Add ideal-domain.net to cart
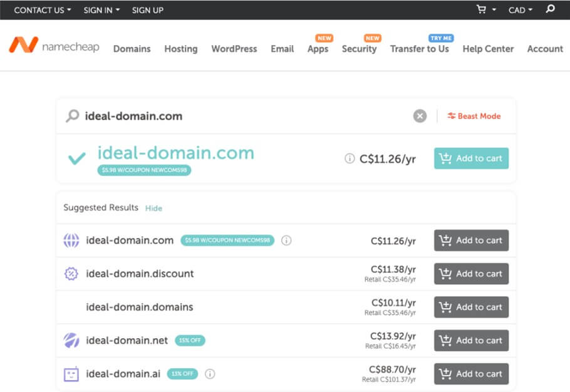Viewport: 570px width, 392px height. click(x=472, y=341)
